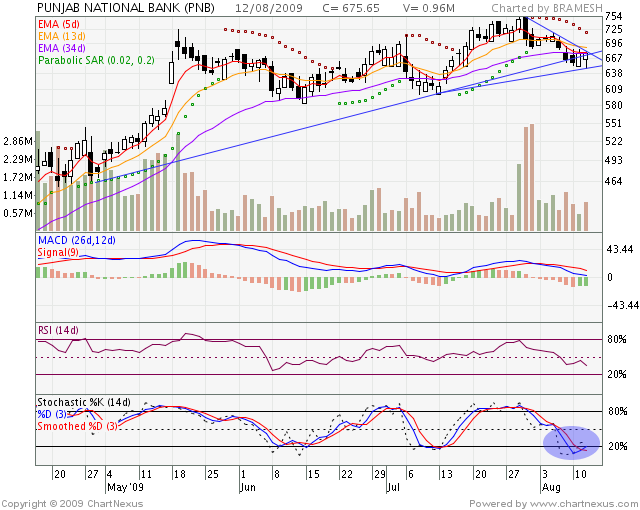Click the 522 price axis label
The width and height of the screenshot is (640, 510).
pyautogui.click(x=613, y=141)
